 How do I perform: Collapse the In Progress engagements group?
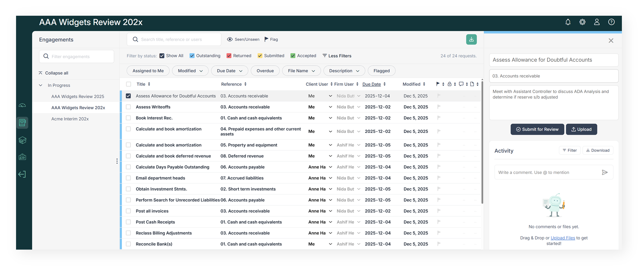(x=41, y=85)
